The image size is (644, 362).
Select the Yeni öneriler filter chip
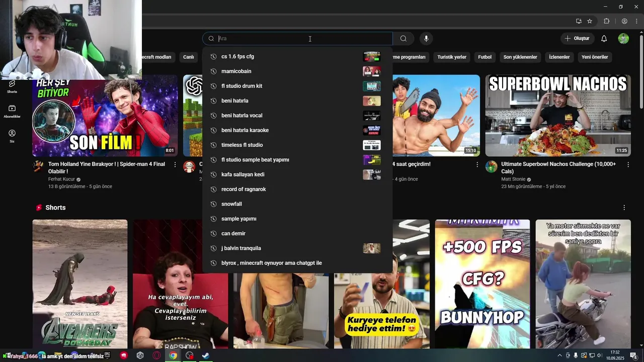point(595,57)
